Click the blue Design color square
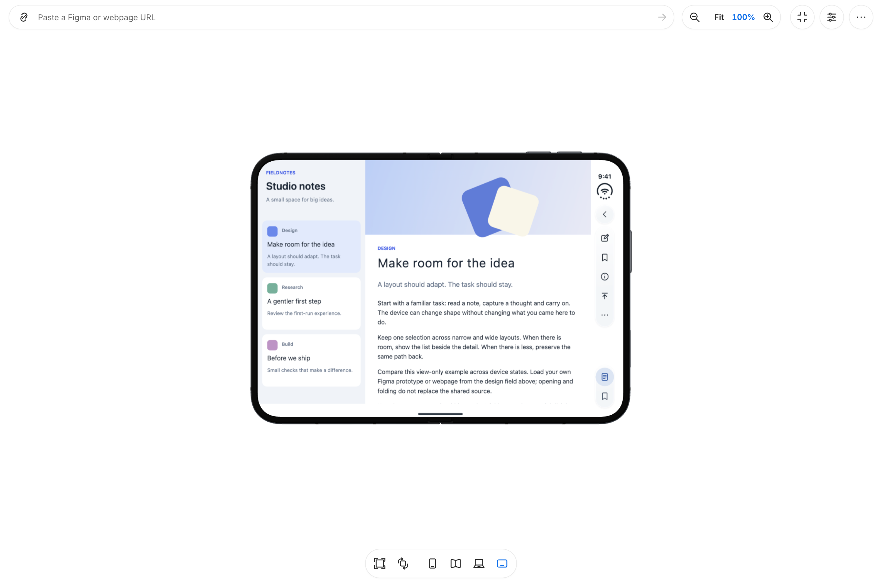882x588 pixels. tap(272, 231)
